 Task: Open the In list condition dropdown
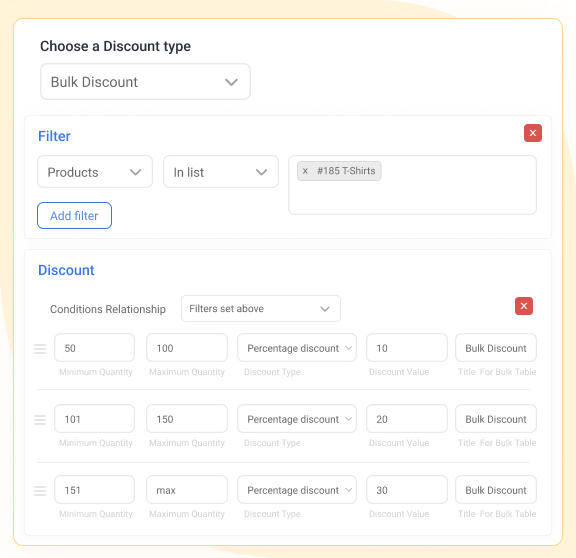pos(221,172)
